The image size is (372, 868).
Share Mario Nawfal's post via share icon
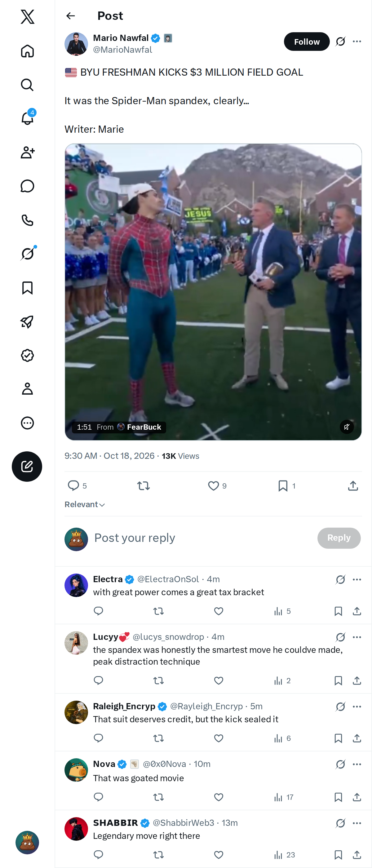[x=353, y=485]
